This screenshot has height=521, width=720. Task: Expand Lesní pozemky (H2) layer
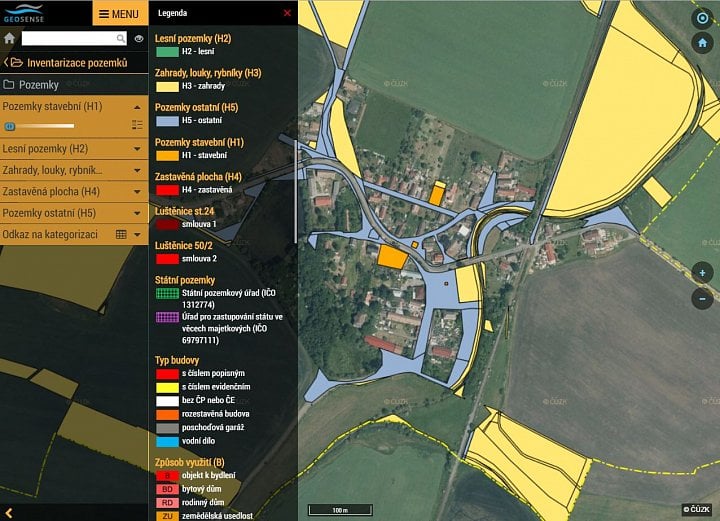click(137, 148)
